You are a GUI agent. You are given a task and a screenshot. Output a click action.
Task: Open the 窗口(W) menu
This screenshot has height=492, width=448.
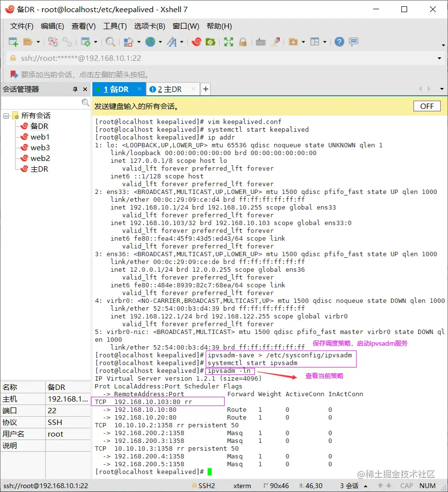[186, 26]
